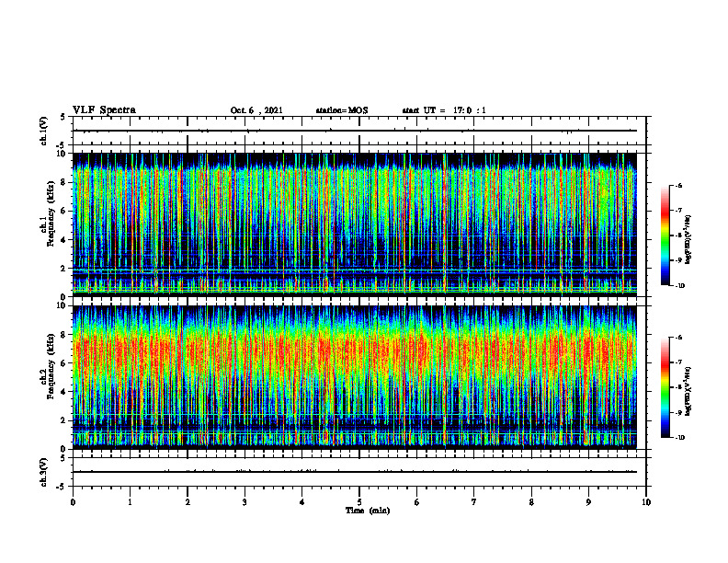This screenshot has height=563, width=728.
Task: Click the date text "Oct. 6 , 2021"
Action: pyautogui.click(x=256, y=110)
